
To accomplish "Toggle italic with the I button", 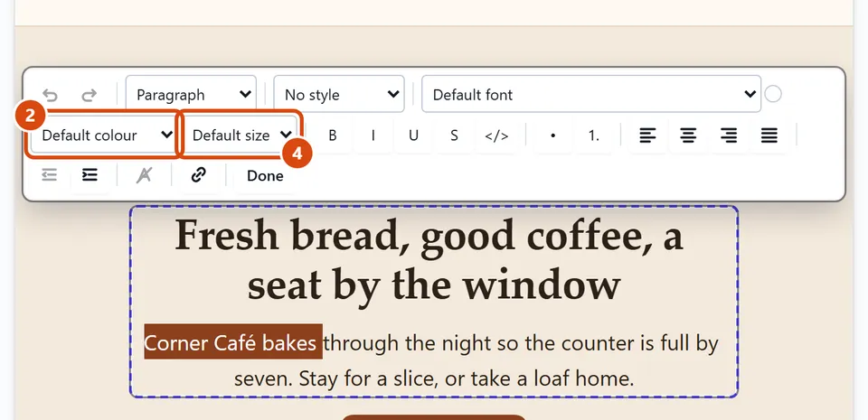I will coord(373,135).
